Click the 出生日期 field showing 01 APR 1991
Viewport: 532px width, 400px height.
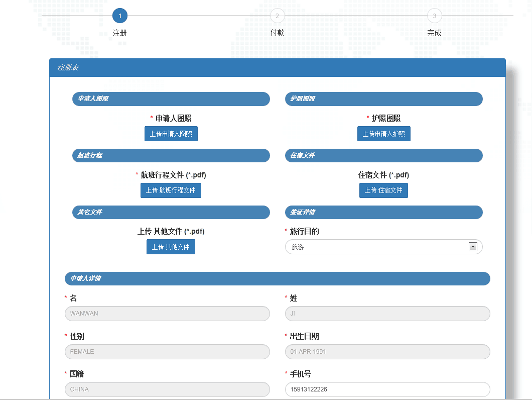387,352
